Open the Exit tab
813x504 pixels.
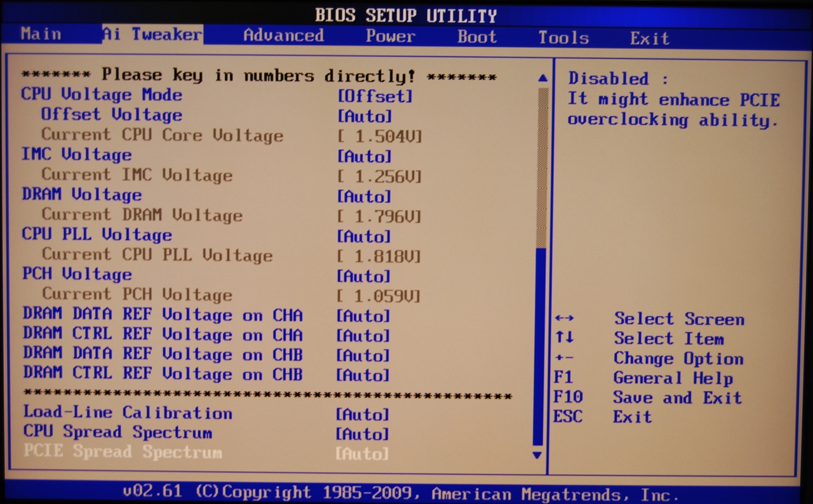point(649,38)
